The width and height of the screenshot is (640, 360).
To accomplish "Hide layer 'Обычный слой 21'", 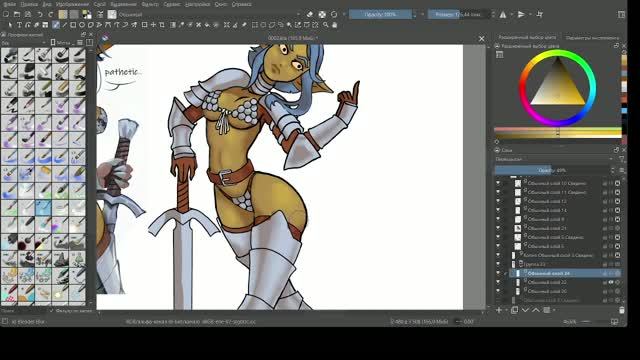I will pos(498,228).
